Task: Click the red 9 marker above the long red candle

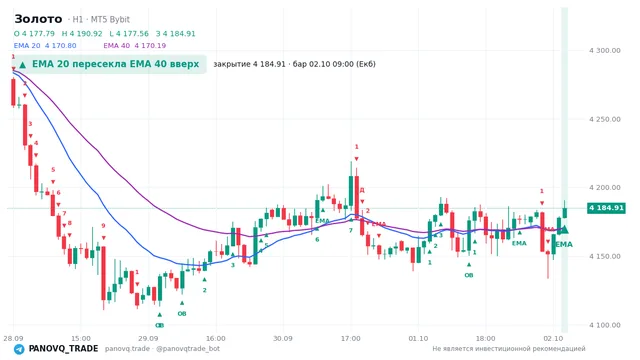Action: point(103,226)
